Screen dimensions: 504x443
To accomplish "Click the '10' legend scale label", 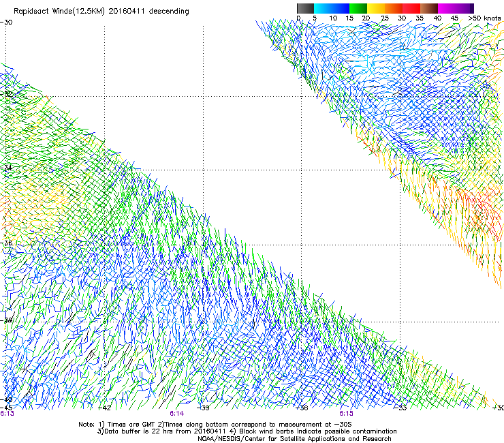I will tap(333, 18).
